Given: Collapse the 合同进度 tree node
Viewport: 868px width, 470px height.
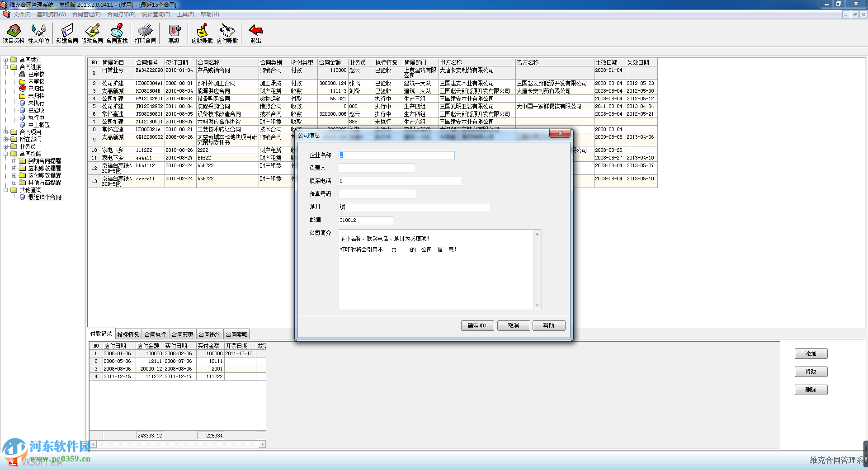Looking at the screenshot, I should point(6,67).
